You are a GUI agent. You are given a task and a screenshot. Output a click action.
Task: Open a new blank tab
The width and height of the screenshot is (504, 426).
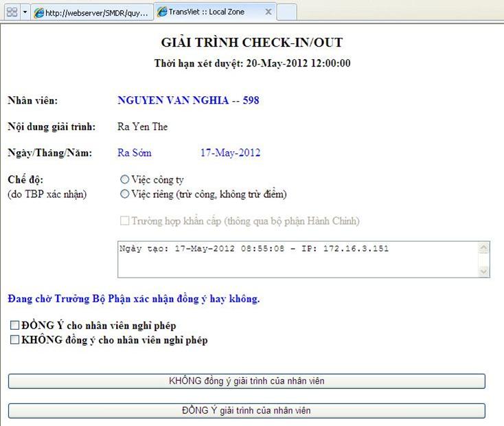[286, 12]
